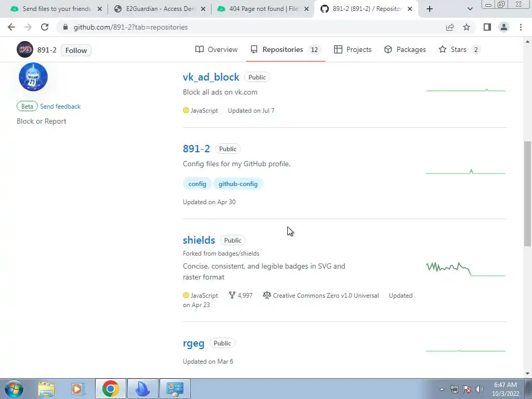Click the volume speaker tray icon
This screenshot has height=399, width=532.
(480, 389)
